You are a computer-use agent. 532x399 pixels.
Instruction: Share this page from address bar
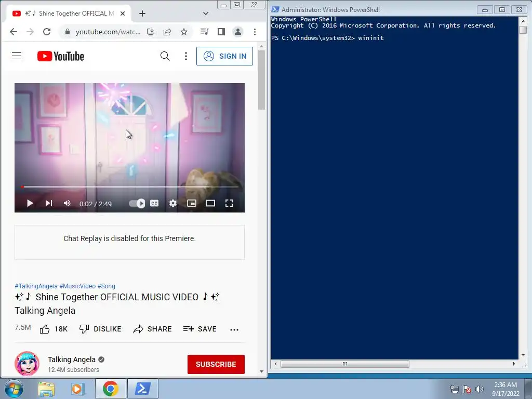click(167, 32)
